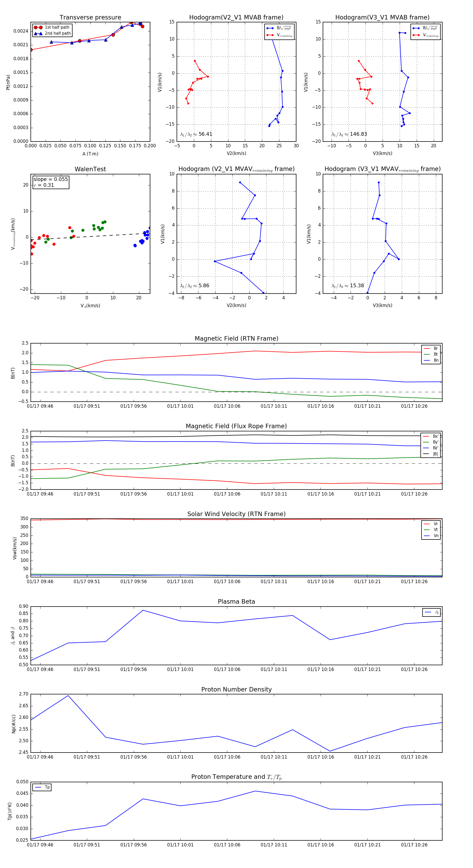The image size is (473, 868).
Task: Click the "By'" legend entry
Action: [431, 442]
